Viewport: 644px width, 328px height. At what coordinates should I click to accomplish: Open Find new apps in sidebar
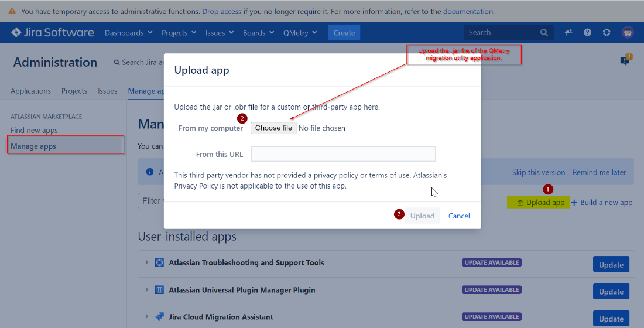pos(34,130)
